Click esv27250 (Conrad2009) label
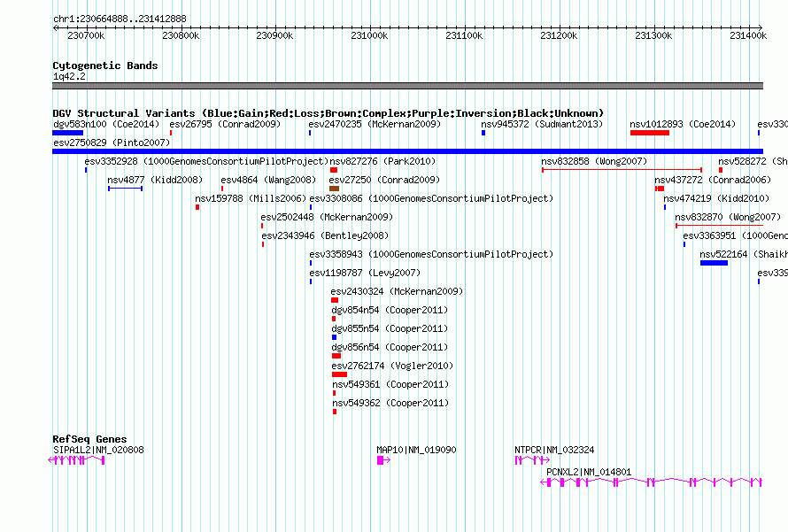This screenshot has width=788, height=532. [x=384, y=180]
